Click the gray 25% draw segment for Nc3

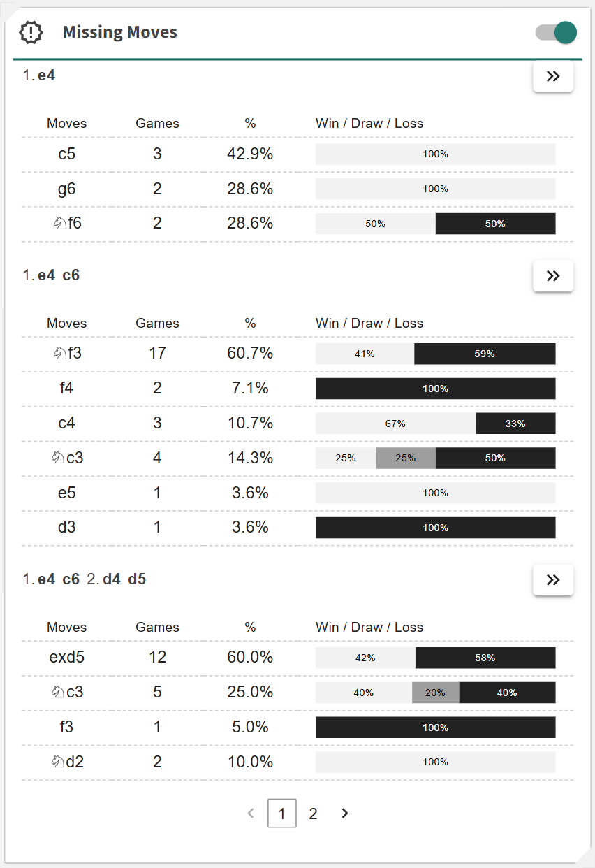coord(406,458)
